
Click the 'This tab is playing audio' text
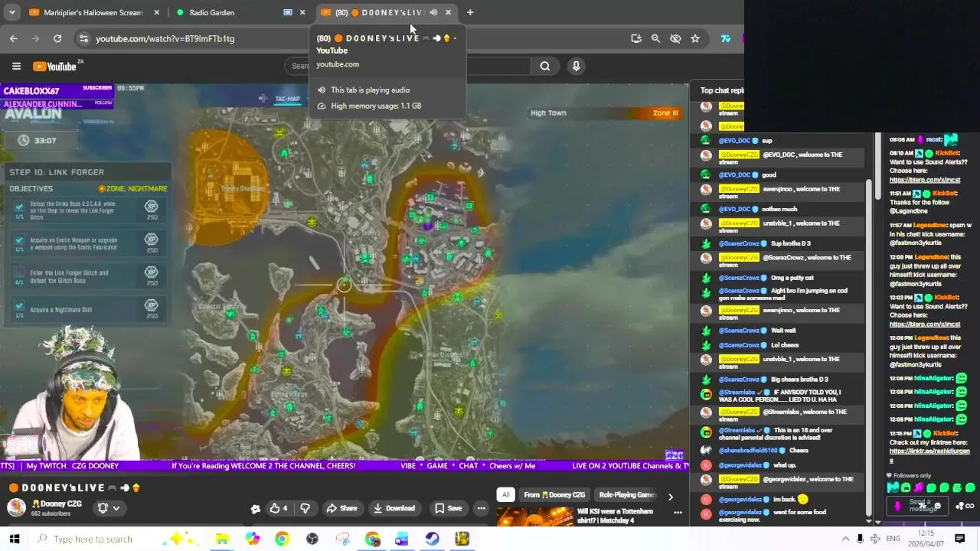point(370,90)
